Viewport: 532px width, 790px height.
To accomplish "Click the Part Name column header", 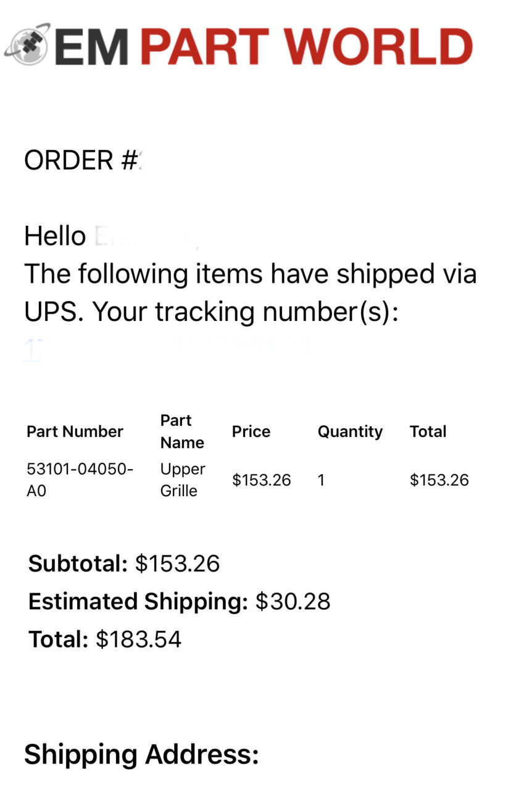I will tap(182, 431).
